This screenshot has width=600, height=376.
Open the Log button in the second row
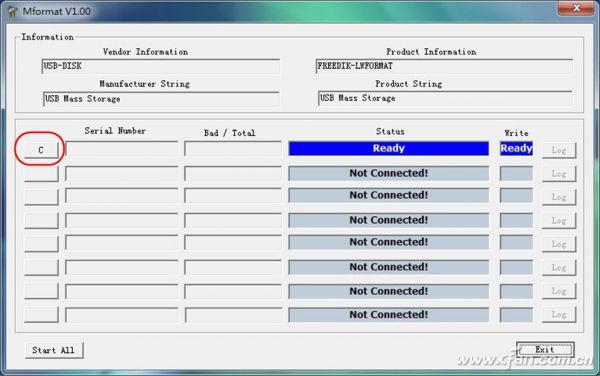click(559, 174)
